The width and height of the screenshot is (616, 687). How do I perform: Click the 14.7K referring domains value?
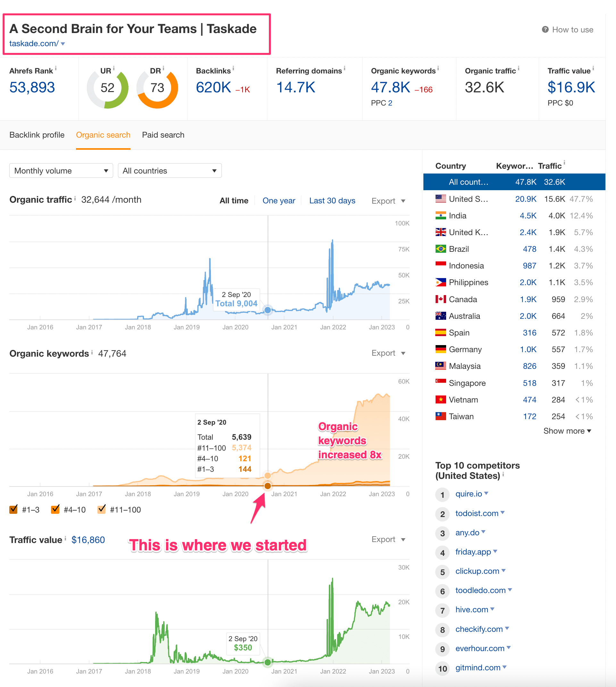point(296,88)
